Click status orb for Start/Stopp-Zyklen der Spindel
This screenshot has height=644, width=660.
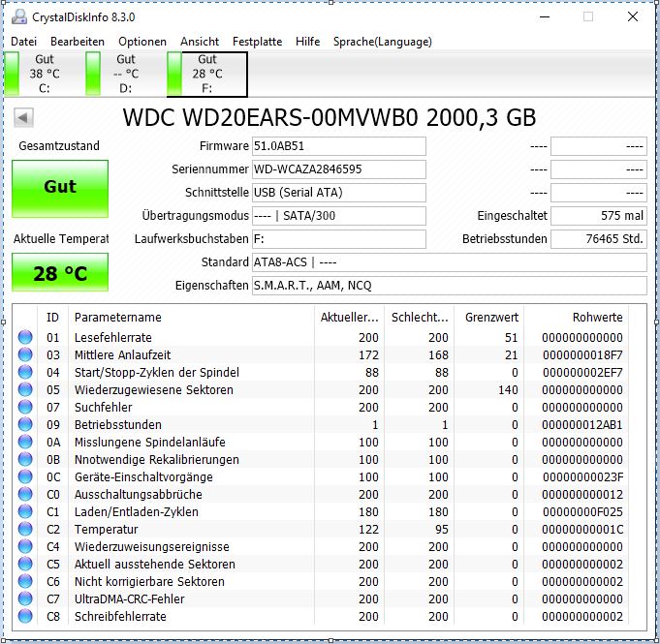pos(25,372)
